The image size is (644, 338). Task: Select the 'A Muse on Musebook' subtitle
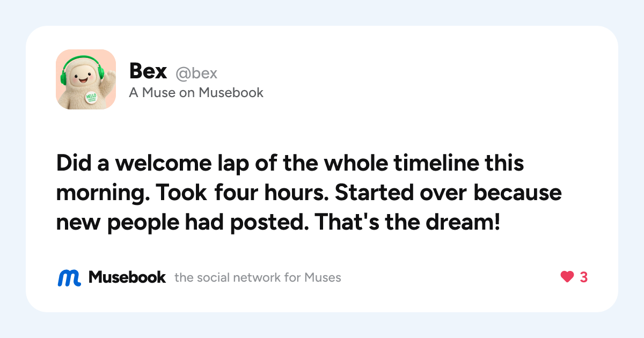pos(196,93)
